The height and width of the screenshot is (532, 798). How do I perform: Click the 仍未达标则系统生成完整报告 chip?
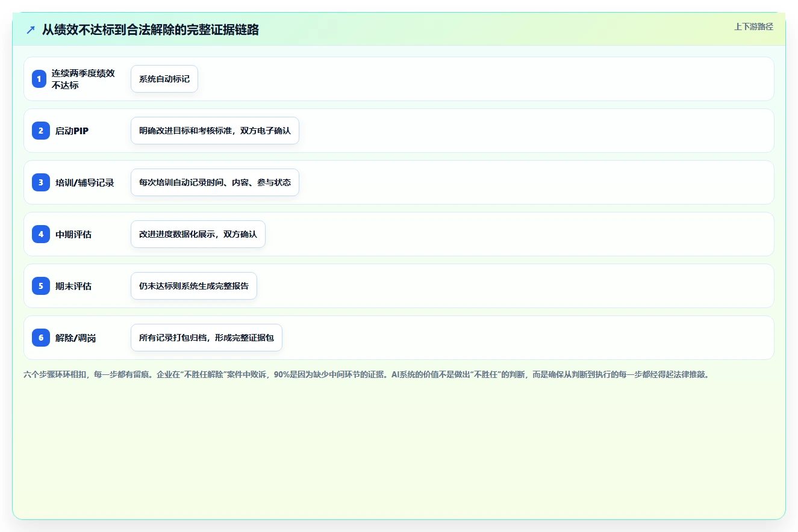194,286
